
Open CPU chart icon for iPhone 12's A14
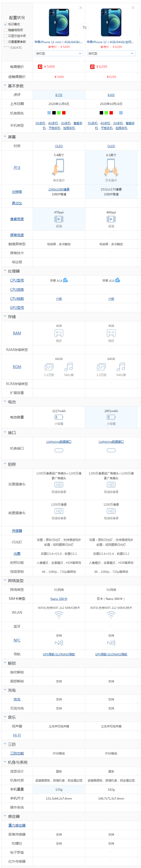118,280
